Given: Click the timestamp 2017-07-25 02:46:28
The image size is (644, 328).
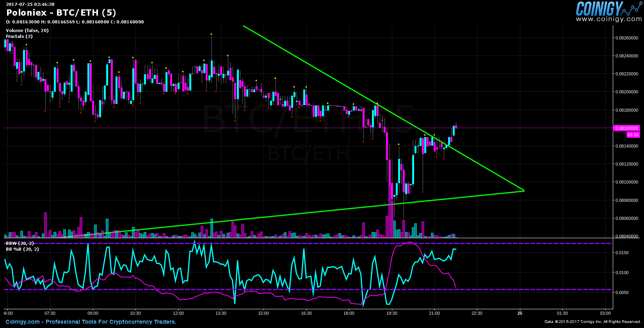Looking at the screenshot, I should (x=30, y=4).
